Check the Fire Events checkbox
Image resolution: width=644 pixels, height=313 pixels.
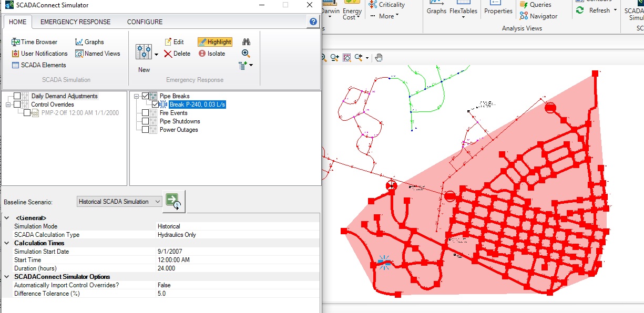(x=146, y=113)
